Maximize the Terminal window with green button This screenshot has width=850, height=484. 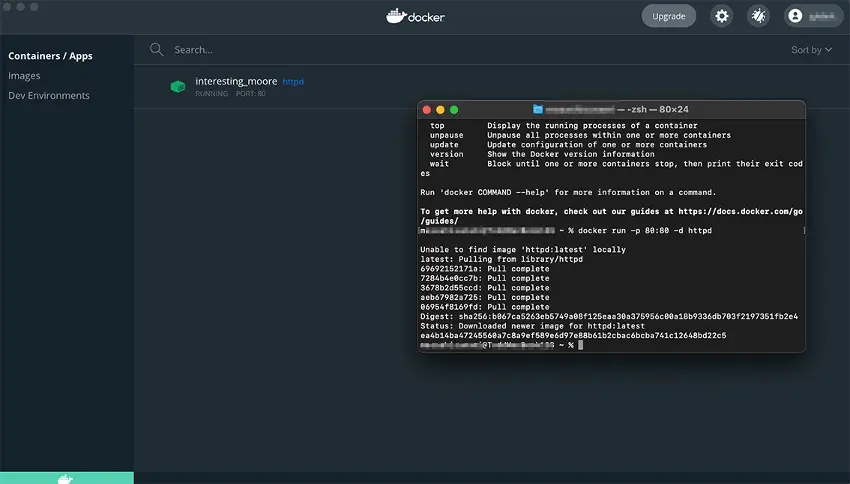point(454,110)
